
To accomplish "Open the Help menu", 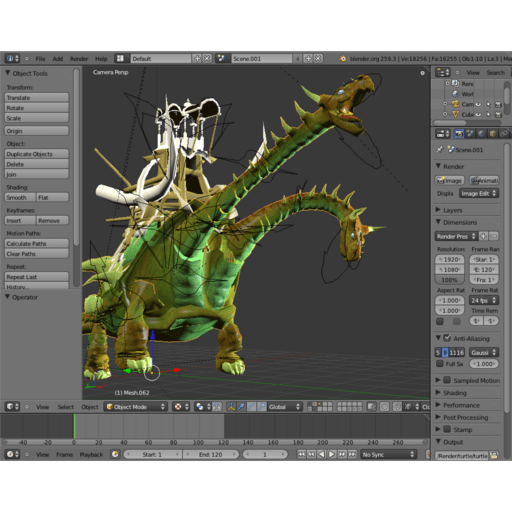I will click(x=101, y=59).
